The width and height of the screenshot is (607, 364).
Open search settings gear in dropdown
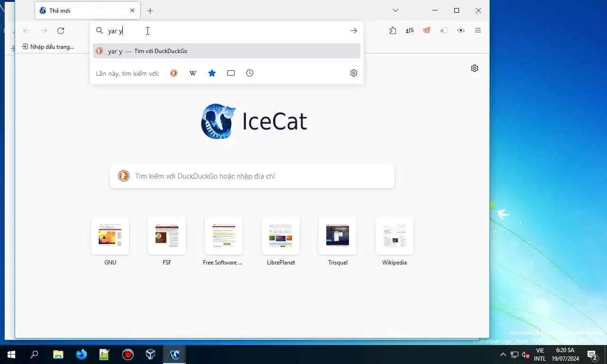354,73
